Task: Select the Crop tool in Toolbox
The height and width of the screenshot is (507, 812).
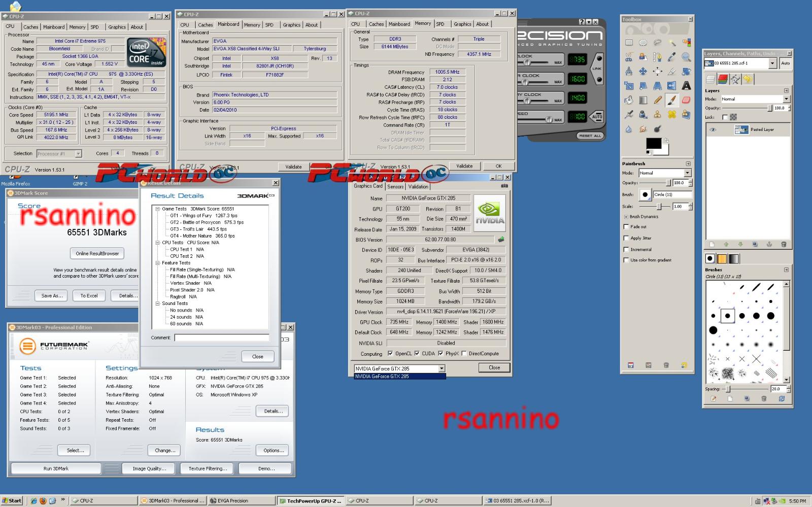Action: click(672, 71)
